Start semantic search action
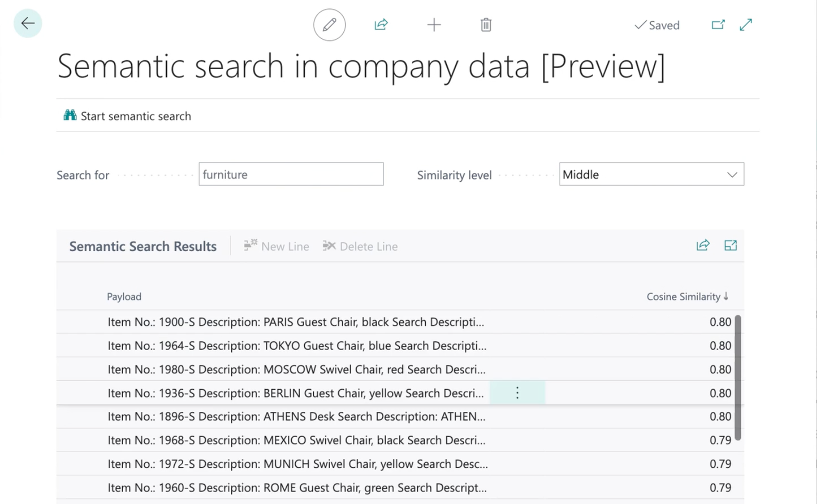 click(127, 116)
